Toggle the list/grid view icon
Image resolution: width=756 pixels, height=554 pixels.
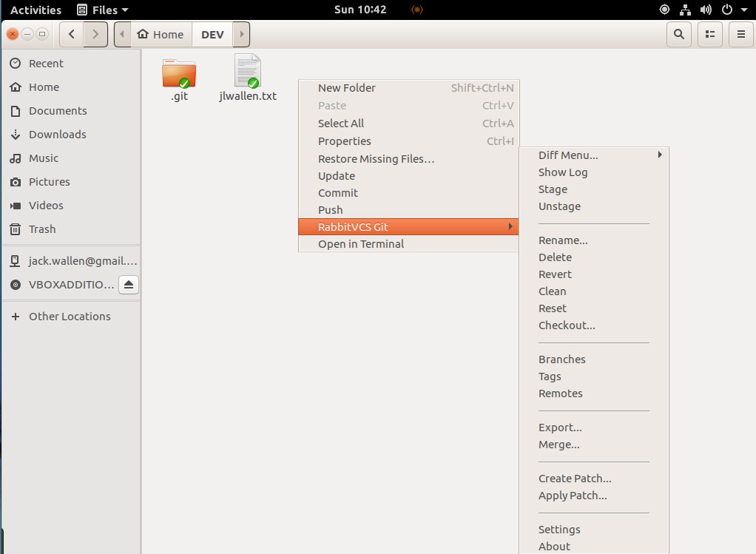pos(709,34)
